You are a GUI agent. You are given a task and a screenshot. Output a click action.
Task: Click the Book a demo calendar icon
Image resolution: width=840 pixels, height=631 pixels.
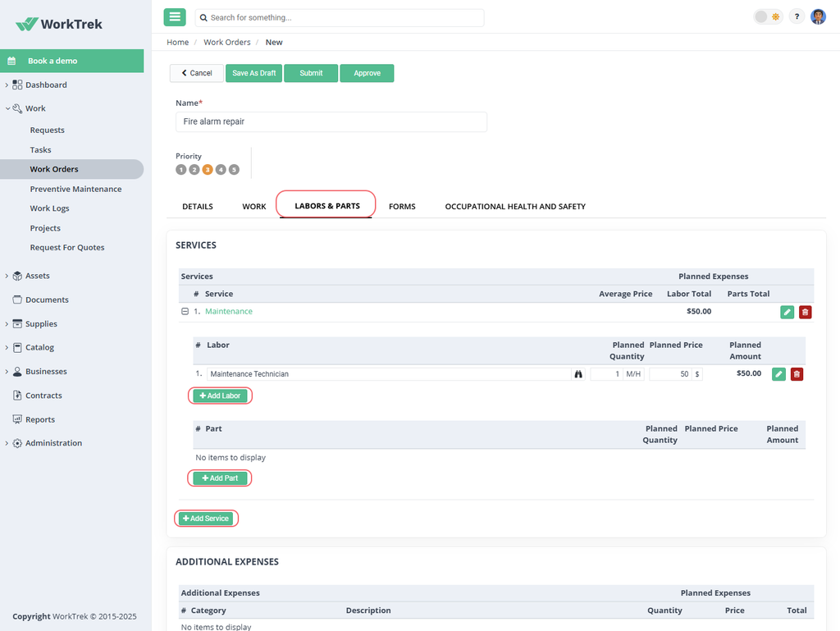pyautogui.click(x=11, y=61)
